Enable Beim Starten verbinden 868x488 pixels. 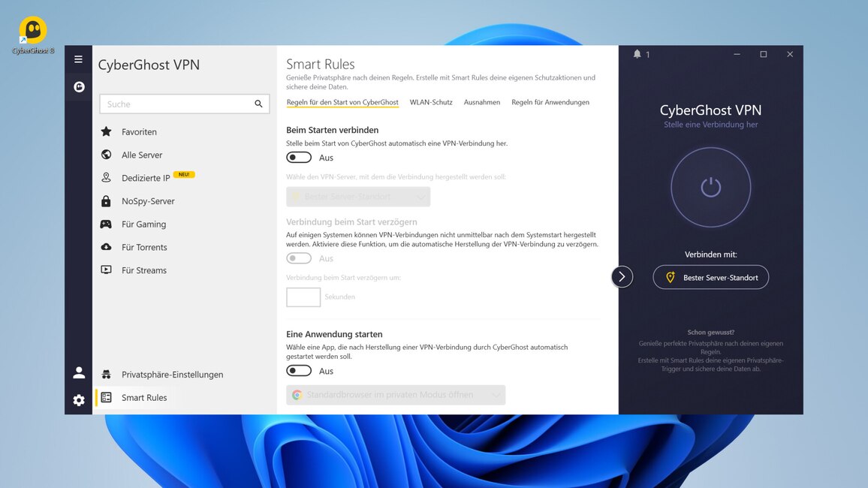click(x=298, y=157)
